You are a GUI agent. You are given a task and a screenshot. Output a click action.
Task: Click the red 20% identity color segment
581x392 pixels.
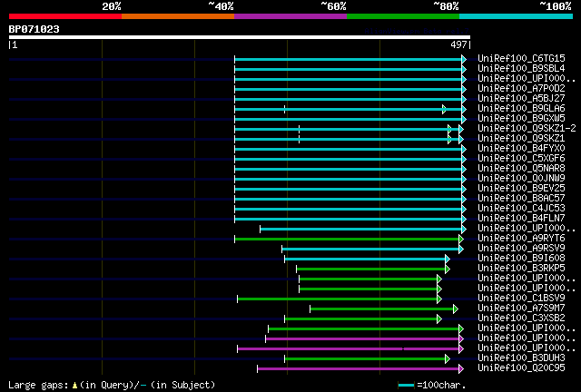point(65,16)
